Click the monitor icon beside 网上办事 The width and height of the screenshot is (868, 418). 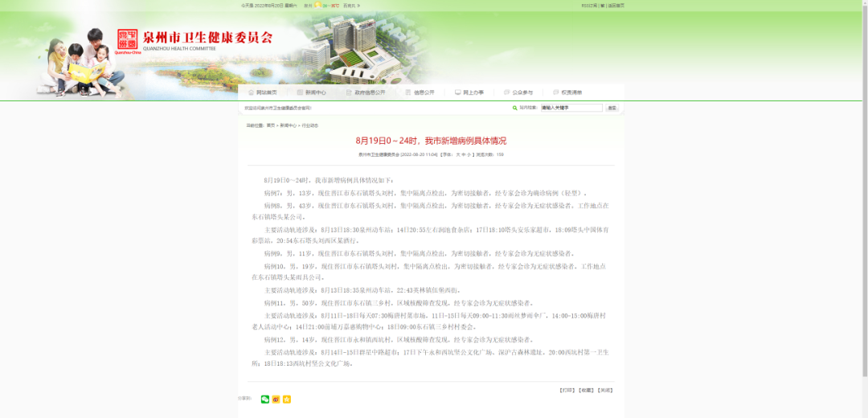point(458,92)
